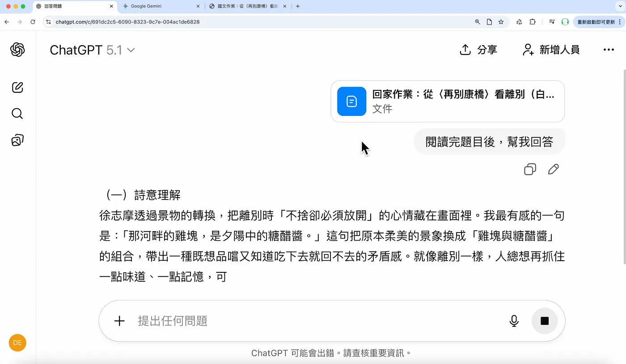The width and height of the screenshot is (626, 364).
Task: Open the three-dot more options menu in the header
Action: click(609, 50)
